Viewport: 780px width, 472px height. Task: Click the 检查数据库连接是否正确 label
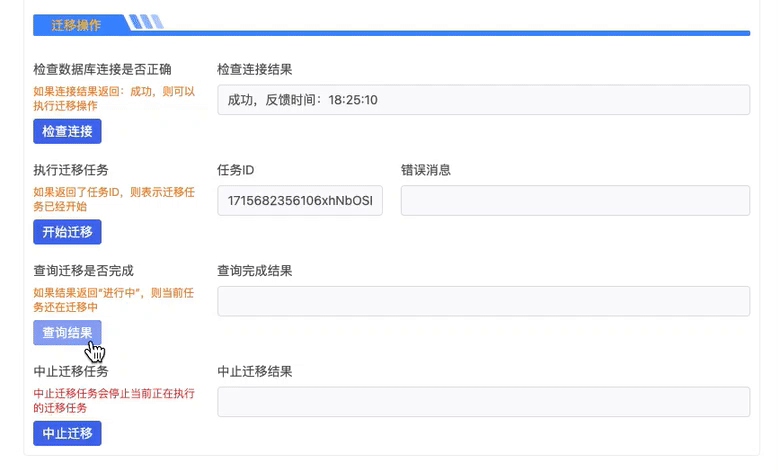102,69
